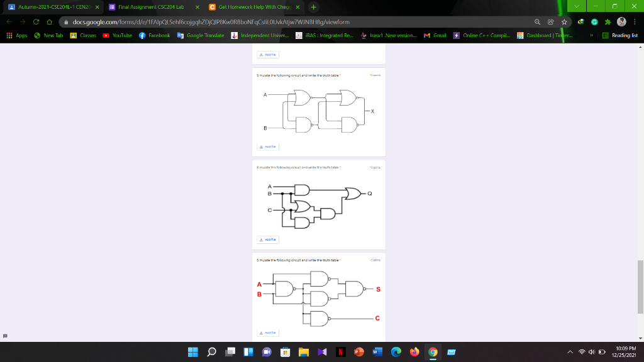Image resolution: width=644 pixels, height=362 pixels.
Task: Click the A B X latch circuit image
Action: coord(318,111)
